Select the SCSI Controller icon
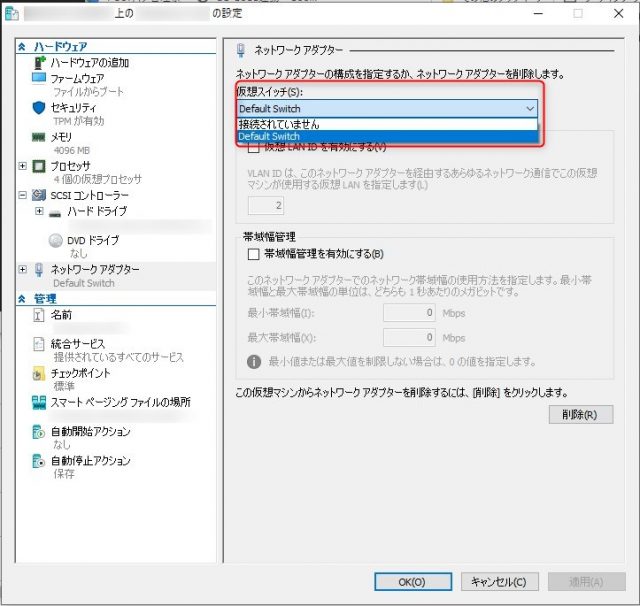Image resolution: width=640 pixels, height=606 pixels. pyautogui.click(x=39, y=195)
